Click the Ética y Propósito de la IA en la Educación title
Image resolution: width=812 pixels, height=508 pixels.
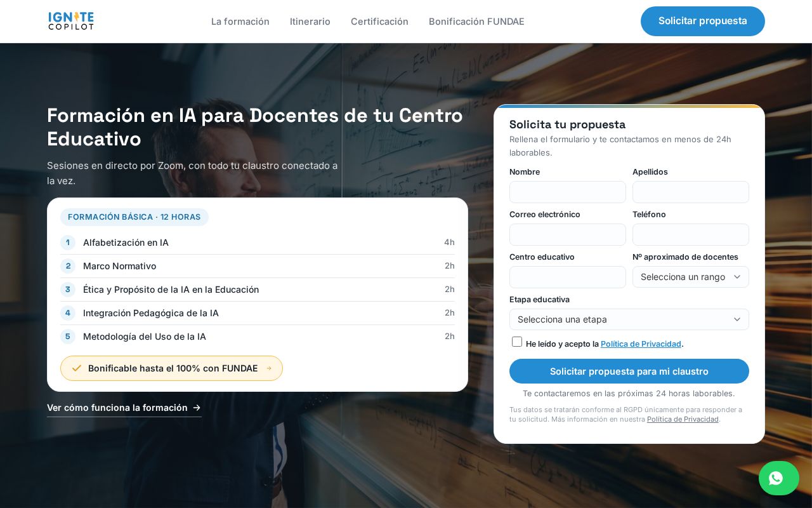pos(171,290)
